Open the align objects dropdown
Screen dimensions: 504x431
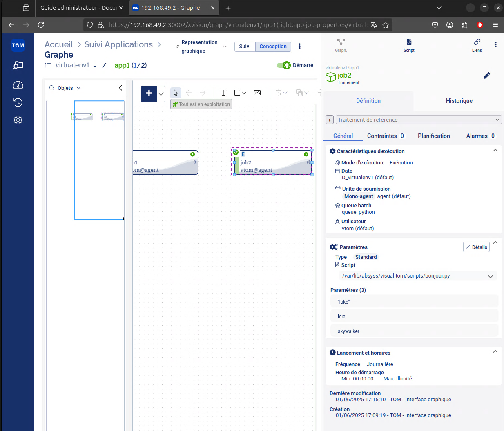[281, 93]
